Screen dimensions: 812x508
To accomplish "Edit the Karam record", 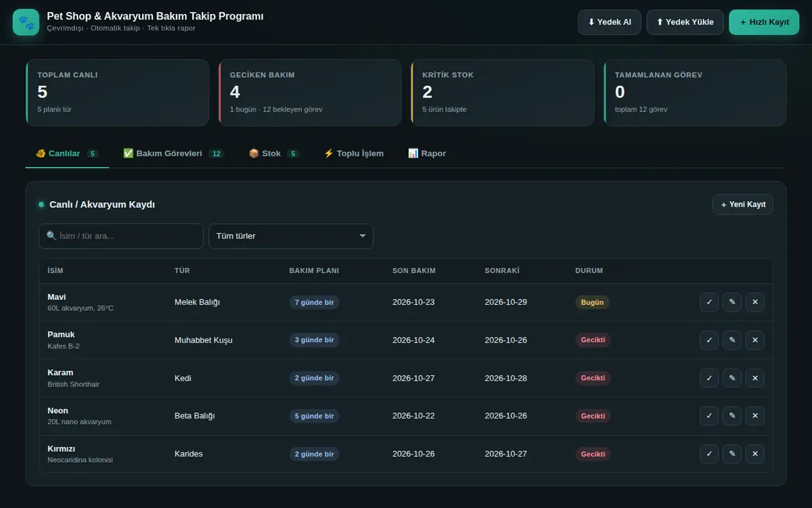I will click(x=732, y=378).
